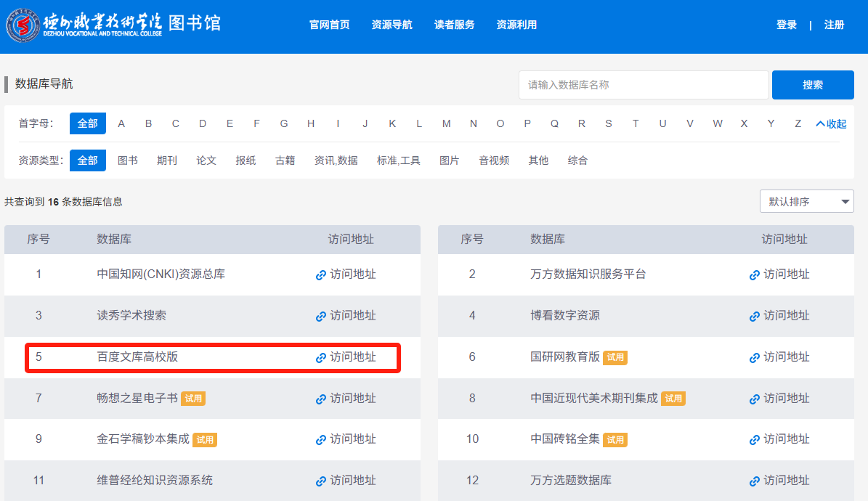The image size is (868, 501).
Task: Open the 中国知网(CNKI)资源总库 database name
Action: coord(161,274)
